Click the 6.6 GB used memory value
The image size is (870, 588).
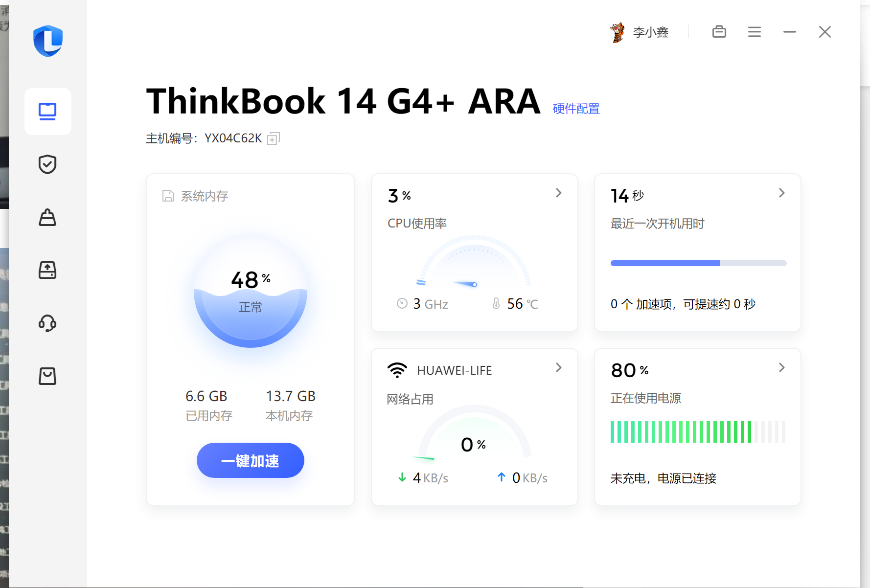(x=206, y=396)
